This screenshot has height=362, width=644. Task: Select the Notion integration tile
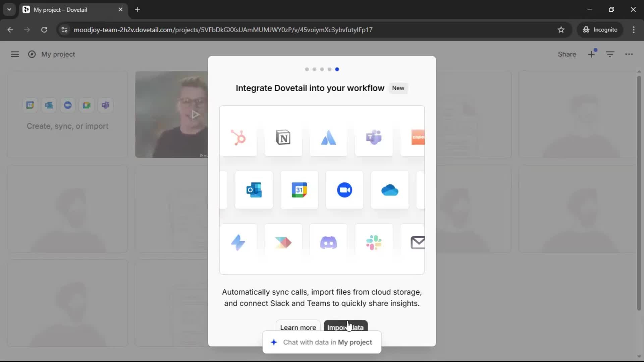283,137
